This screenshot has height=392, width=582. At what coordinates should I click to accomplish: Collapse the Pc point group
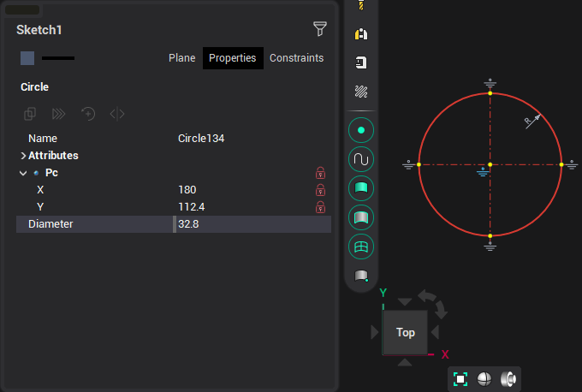click(23, 173)
